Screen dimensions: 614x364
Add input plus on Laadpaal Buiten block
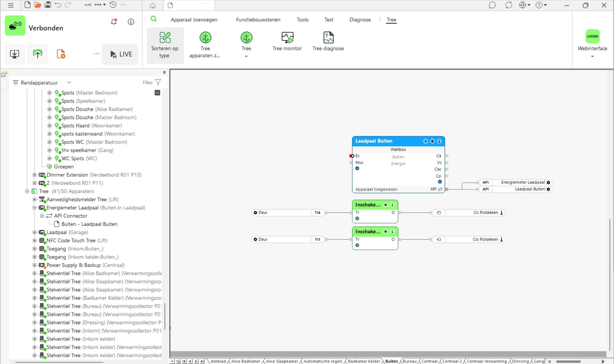(x=357, y=169)
